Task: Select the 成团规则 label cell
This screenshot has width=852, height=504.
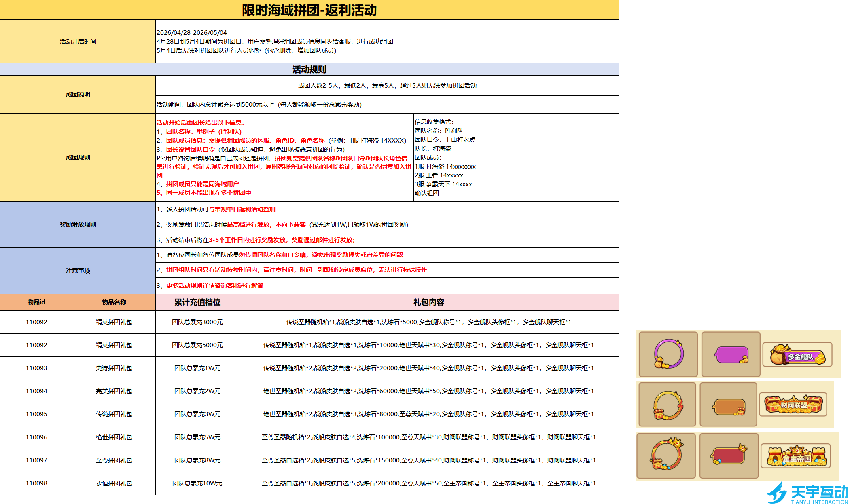Action: tap(78, 157)
